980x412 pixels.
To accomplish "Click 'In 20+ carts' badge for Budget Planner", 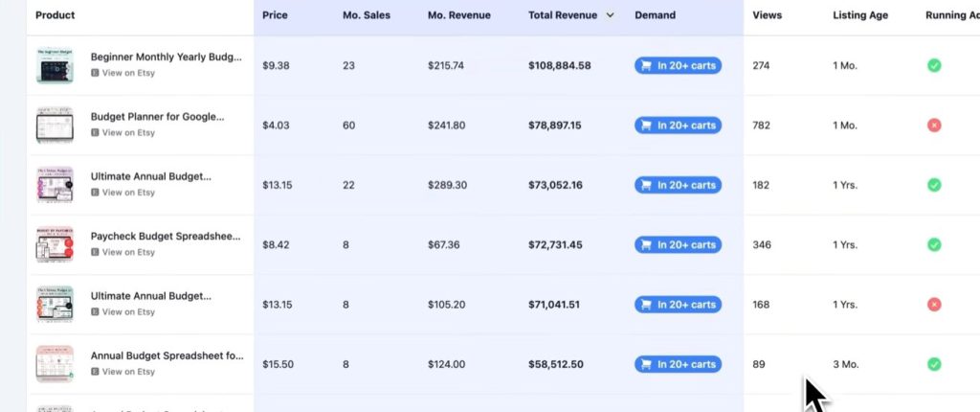I will (x=678, y=126).
